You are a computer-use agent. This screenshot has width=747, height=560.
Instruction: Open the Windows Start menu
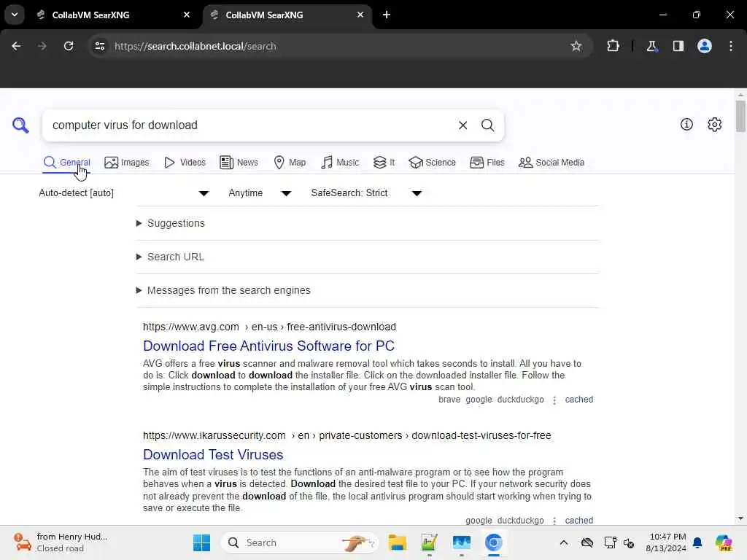point(201,542)
